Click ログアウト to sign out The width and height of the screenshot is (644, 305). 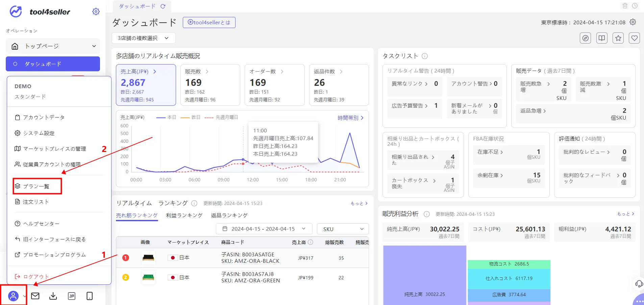coord(32,277)
